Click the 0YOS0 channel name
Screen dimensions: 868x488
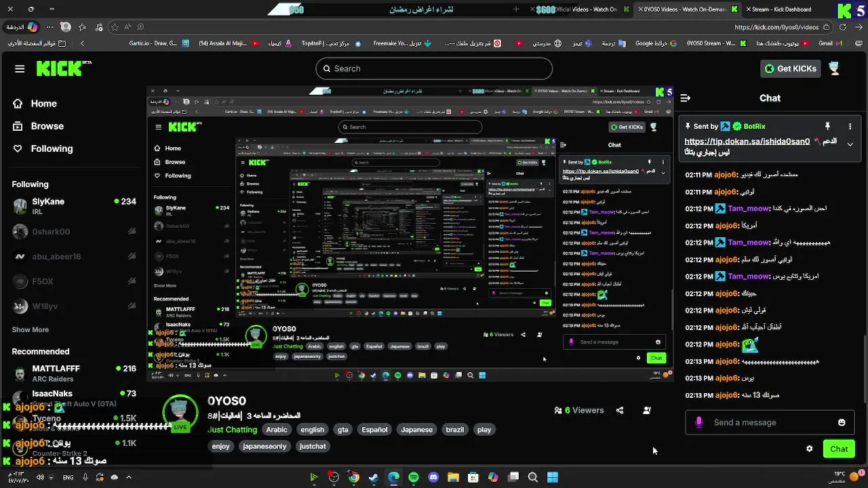(226, 401)
